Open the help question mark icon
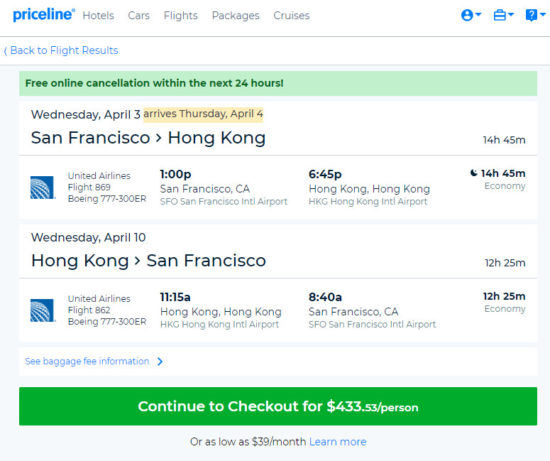The width and height of the screenshot is (550, 461). point(531,15)
